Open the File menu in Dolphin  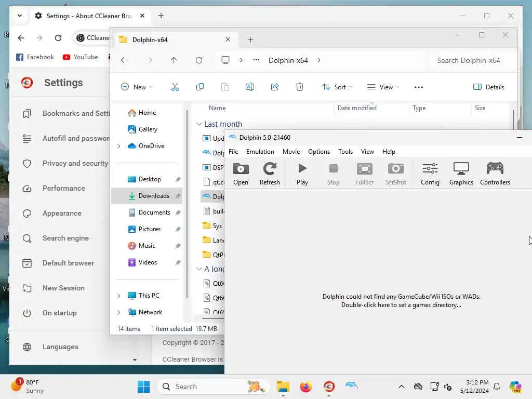pos(233,152)
